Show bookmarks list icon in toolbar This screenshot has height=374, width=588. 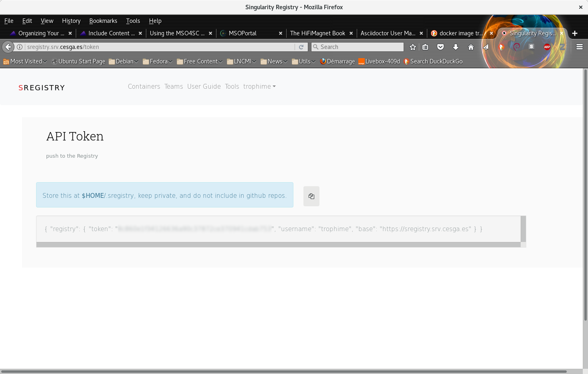click(425, 47)
